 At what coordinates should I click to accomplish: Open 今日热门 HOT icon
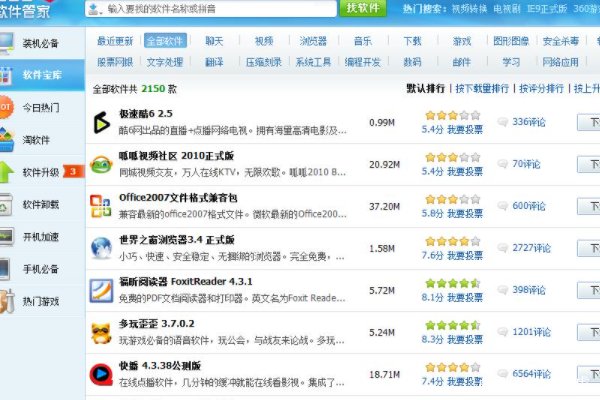[6, 107]
